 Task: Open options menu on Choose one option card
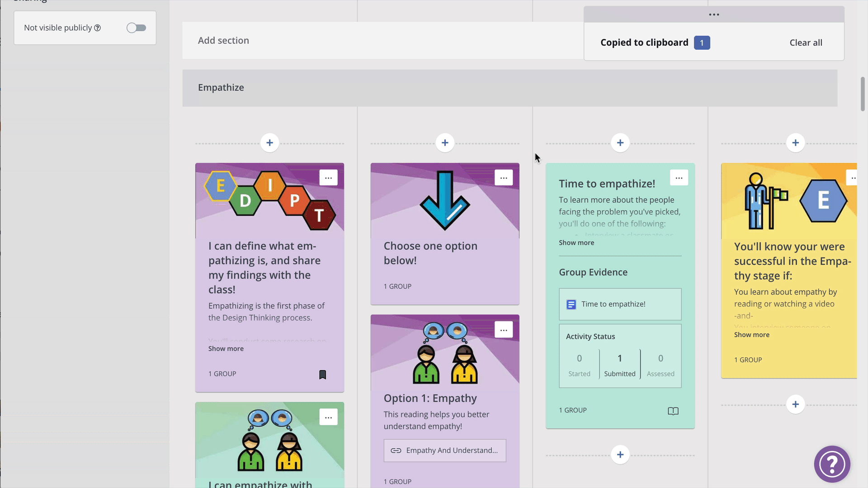click(x=504, y=178)
